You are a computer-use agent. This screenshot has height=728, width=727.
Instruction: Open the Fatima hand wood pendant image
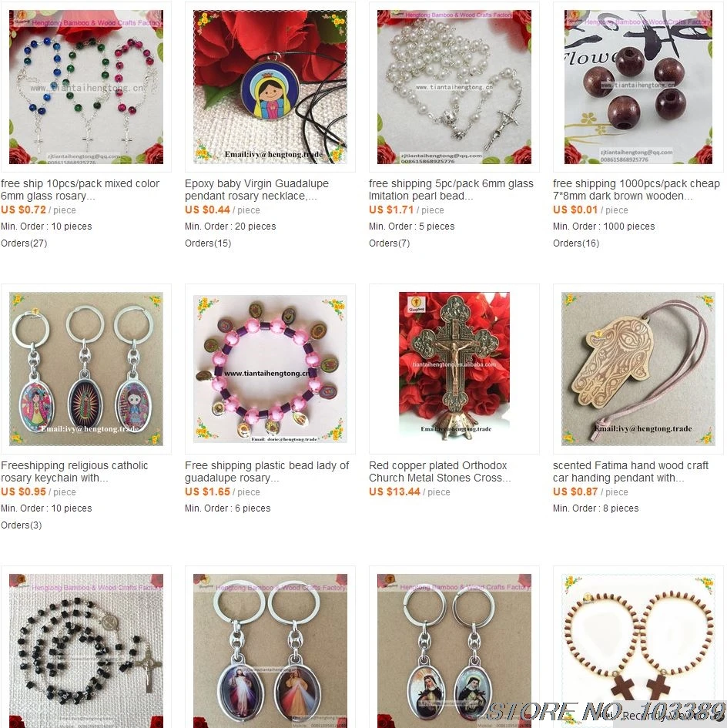(638, 369)
